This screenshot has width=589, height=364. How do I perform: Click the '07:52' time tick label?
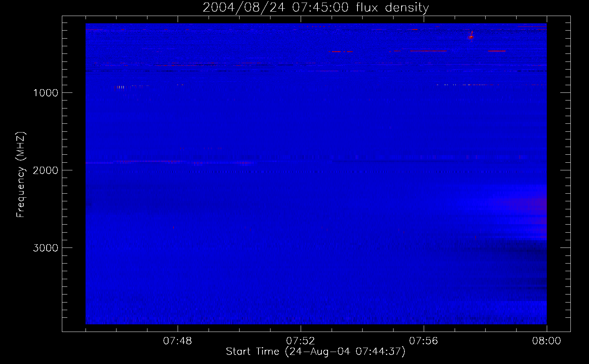[x=300, y=341]
